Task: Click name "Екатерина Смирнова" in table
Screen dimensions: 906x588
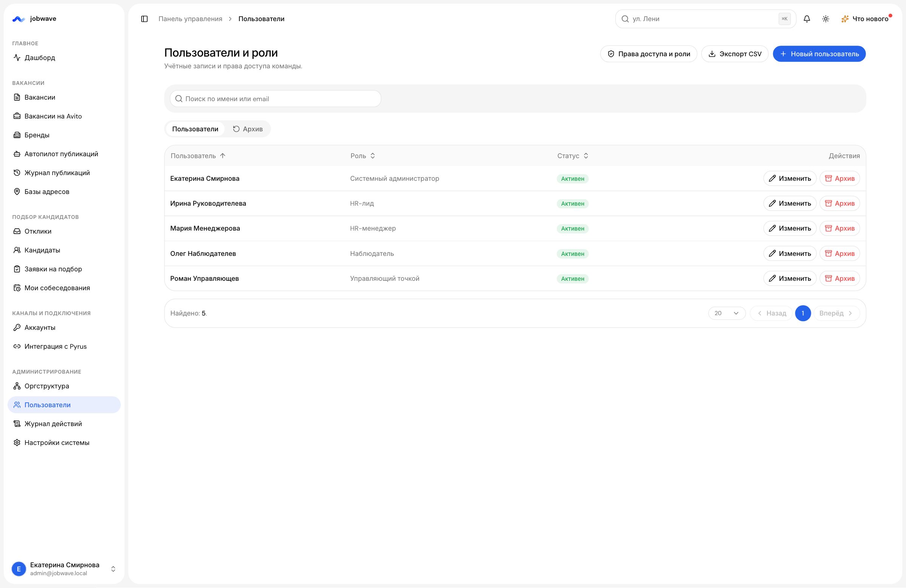Action: tap(205, 178)
